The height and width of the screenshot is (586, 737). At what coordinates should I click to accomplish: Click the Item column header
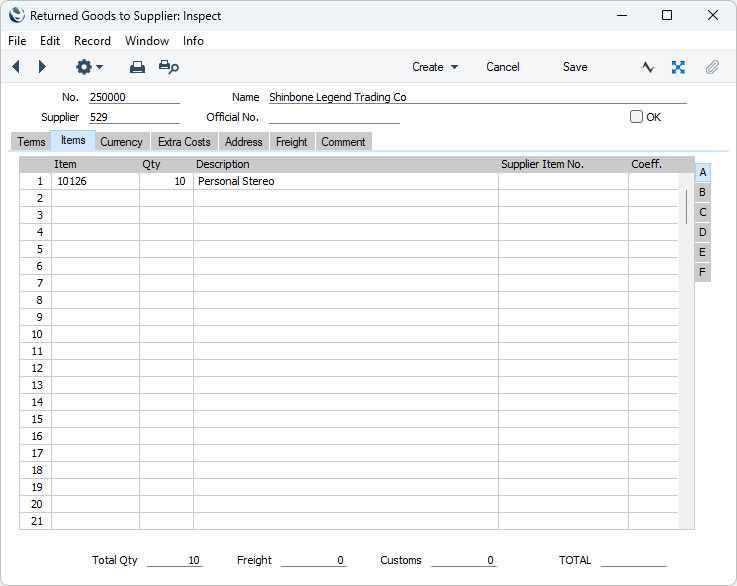(x=65, y=164)
